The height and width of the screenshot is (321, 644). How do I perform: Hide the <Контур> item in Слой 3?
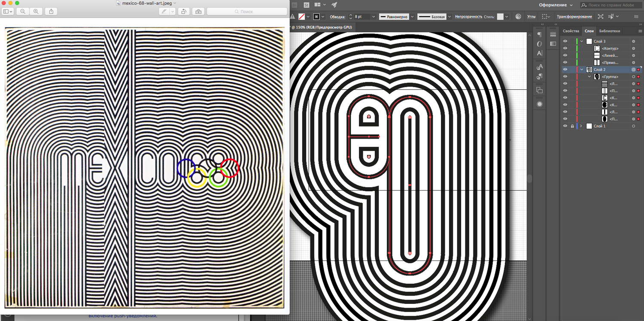coord(565,48)
